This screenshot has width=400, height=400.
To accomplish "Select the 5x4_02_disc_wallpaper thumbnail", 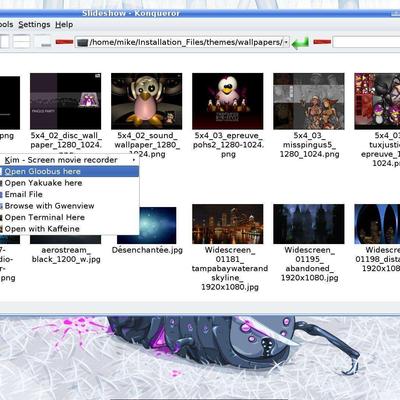I will [x=65, y=101].
